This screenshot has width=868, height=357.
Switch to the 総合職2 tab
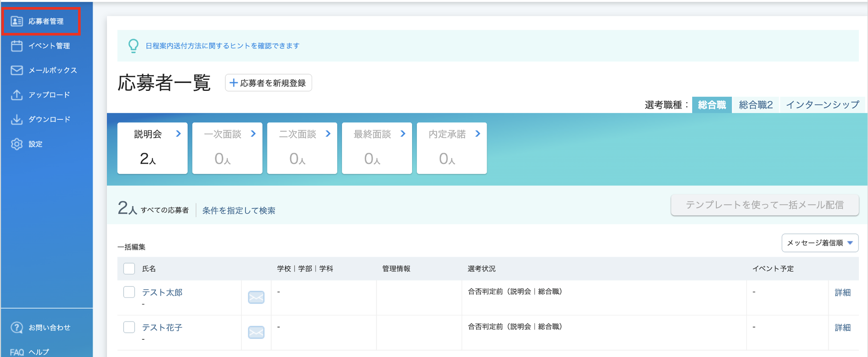[756, 105]
